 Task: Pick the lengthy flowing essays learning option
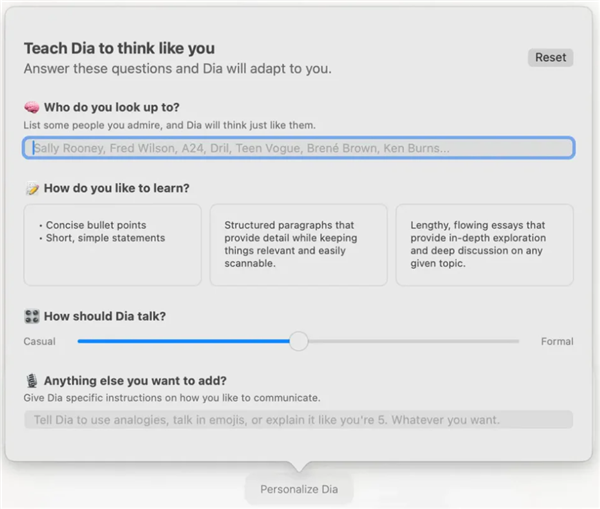pos(484,245)
